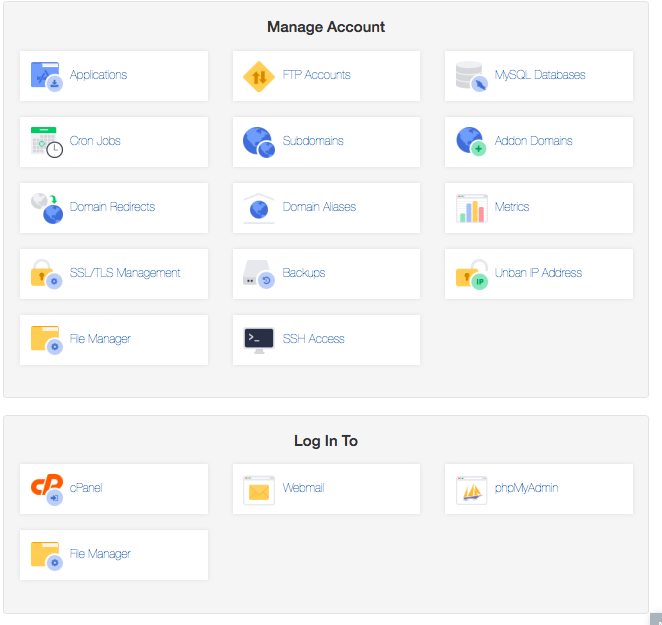Open the Domain Redirects link
This screenshot has height=625, width=662.
112,207
